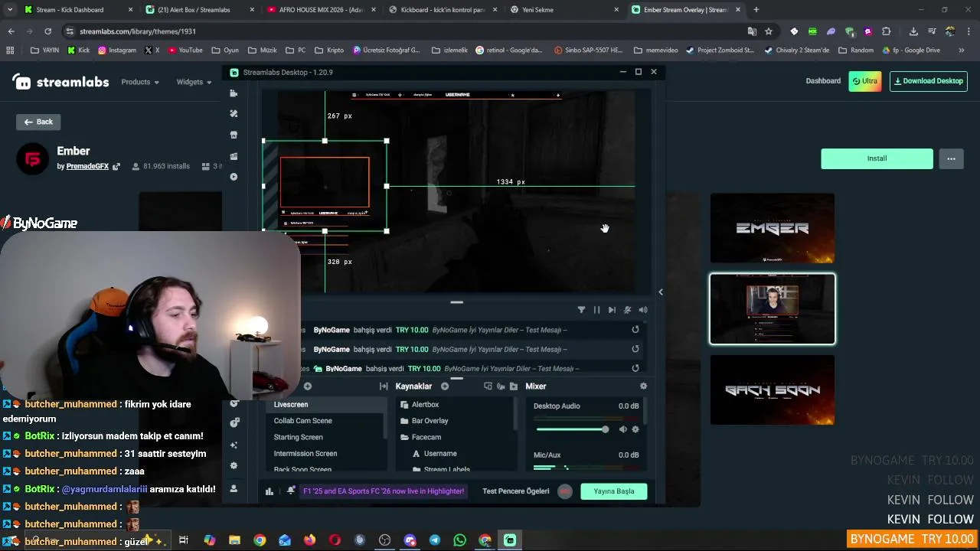Image resolution: width=980 pixels, height=551 pixels.
Task: Click the Ultra button
Action: pos(865,81)
